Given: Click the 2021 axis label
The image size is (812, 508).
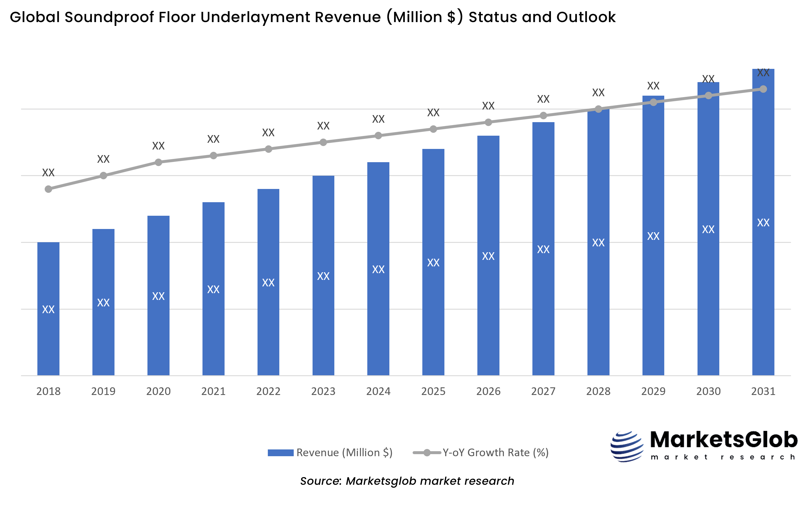Looking at the screenshot, I should [x=213, y=391].
